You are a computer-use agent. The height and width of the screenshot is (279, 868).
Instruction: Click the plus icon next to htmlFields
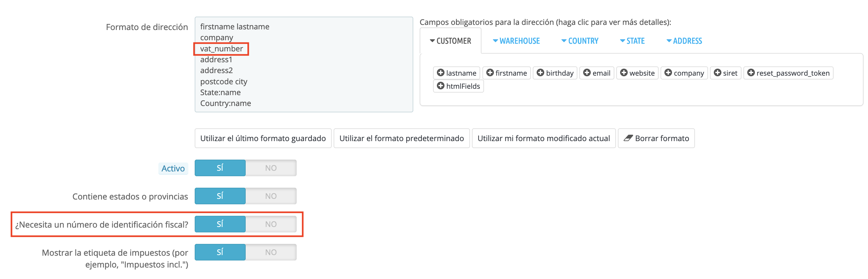[x=440, y=86]
